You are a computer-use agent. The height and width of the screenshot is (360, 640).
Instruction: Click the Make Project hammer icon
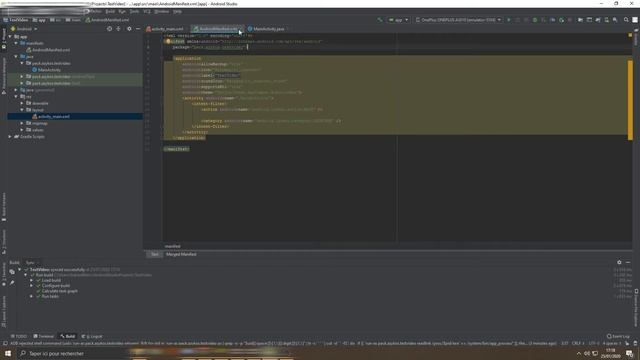[x=380, y=20]
